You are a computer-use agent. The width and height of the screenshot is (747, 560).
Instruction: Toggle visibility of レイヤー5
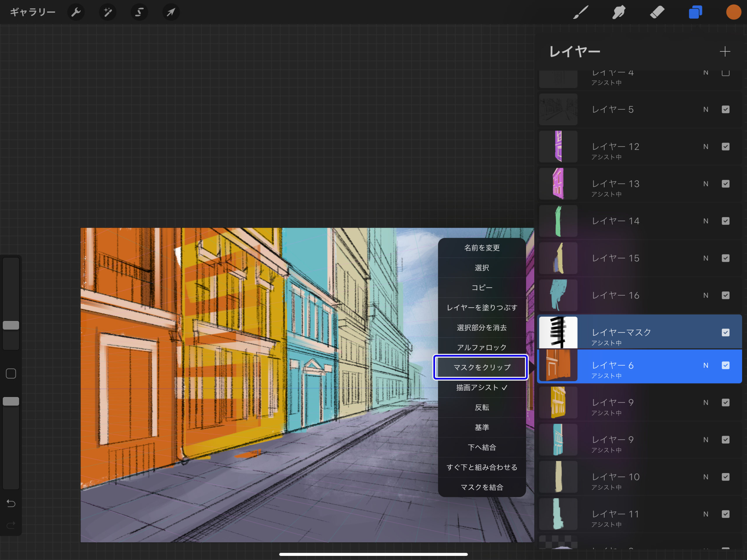(x=725, y=109)
